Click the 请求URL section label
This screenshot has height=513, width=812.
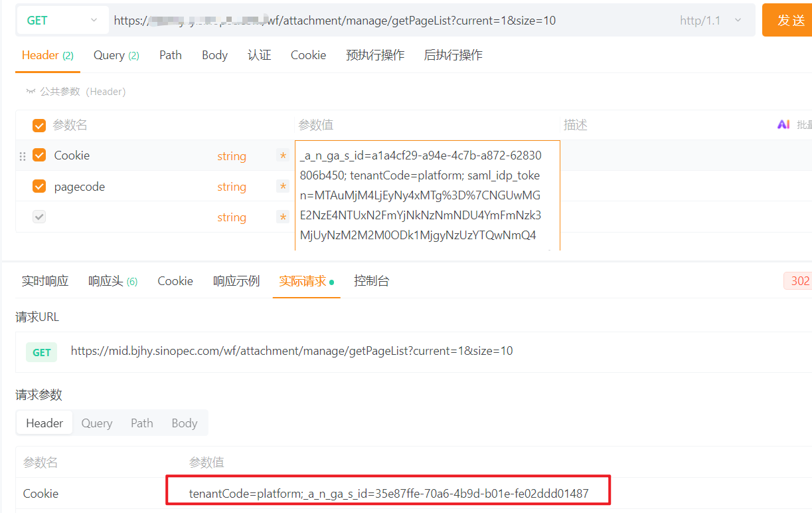click(x=37, y=317)
